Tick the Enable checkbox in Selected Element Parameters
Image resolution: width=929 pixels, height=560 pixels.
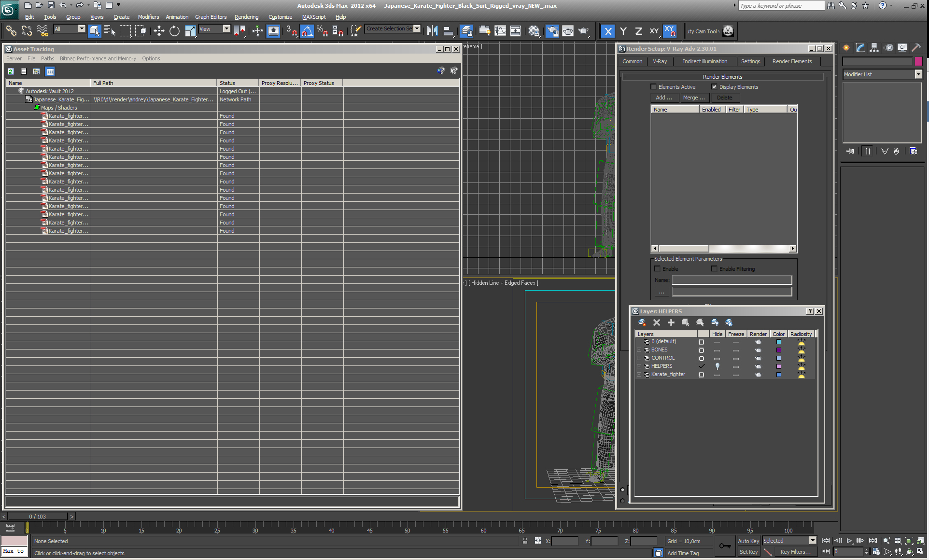pos(657,269)
